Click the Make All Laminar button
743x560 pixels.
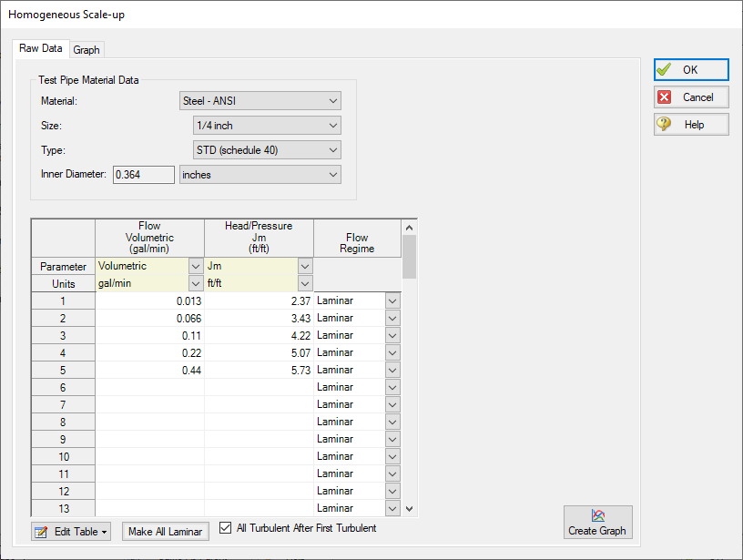165,532
